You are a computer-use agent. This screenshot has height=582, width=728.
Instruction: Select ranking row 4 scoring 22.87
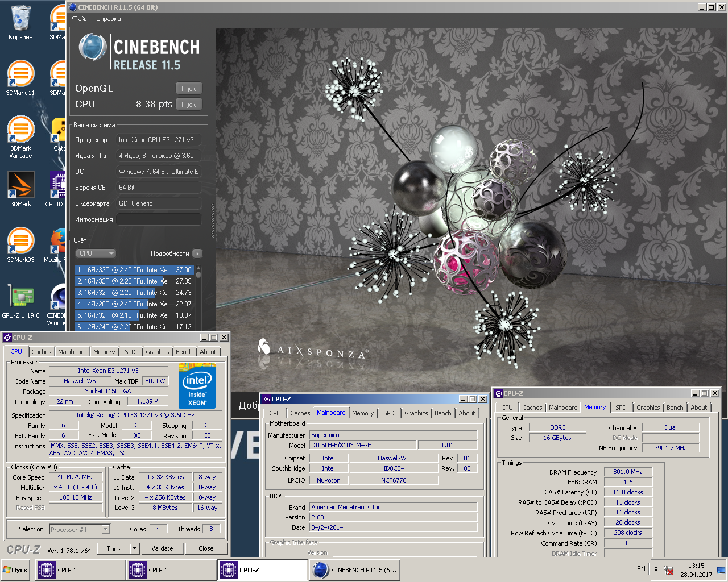[x=134, y=304]
